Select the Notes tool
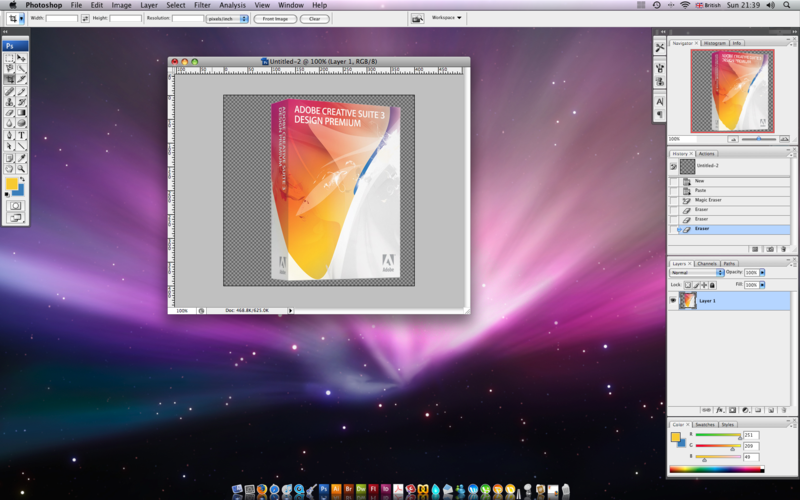Viewport: 800px width, 500px height. [9, 158]
